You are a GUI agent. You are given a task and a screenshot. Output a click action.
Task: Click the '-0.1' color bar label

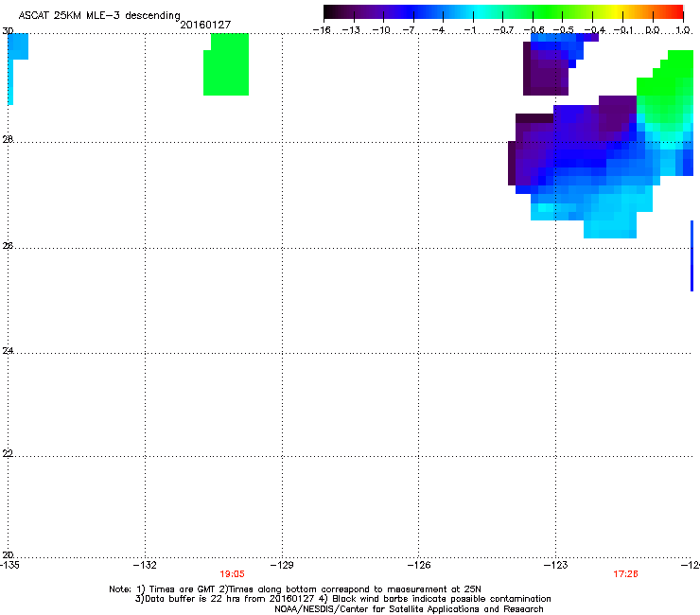[623, 30]
